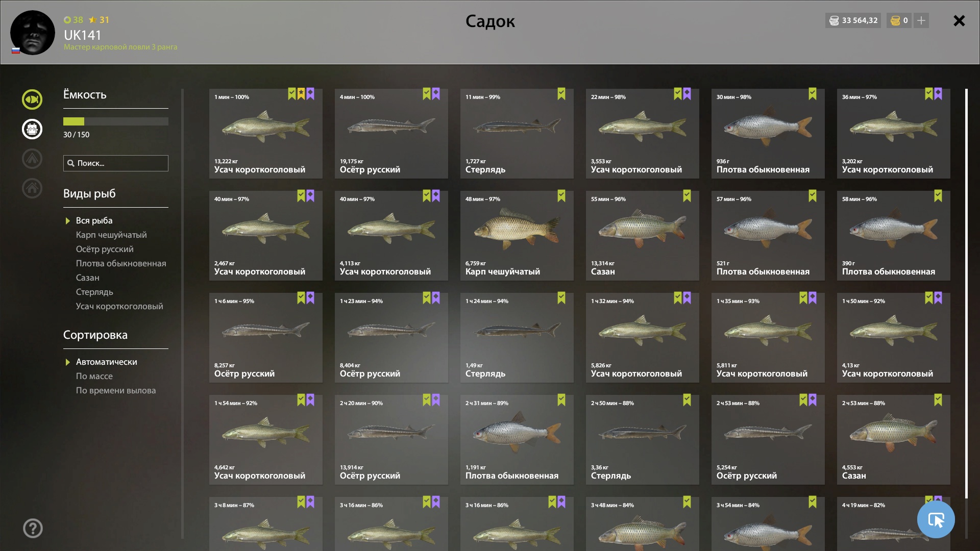
Task: Filter by Осётр русский species
Action: pyautogui.click(x=105, y=249)
